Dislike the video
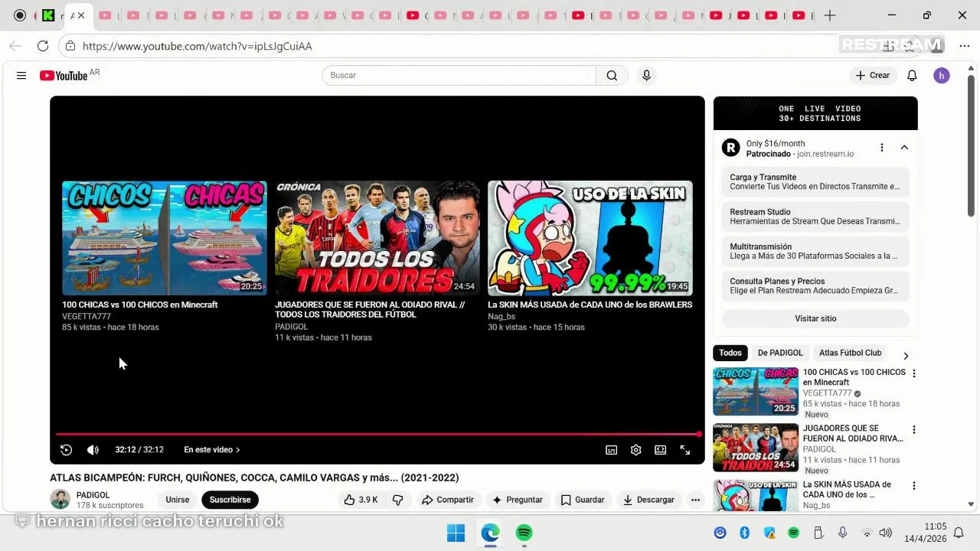This screenshot has height=551, width=980. point(397,500)
